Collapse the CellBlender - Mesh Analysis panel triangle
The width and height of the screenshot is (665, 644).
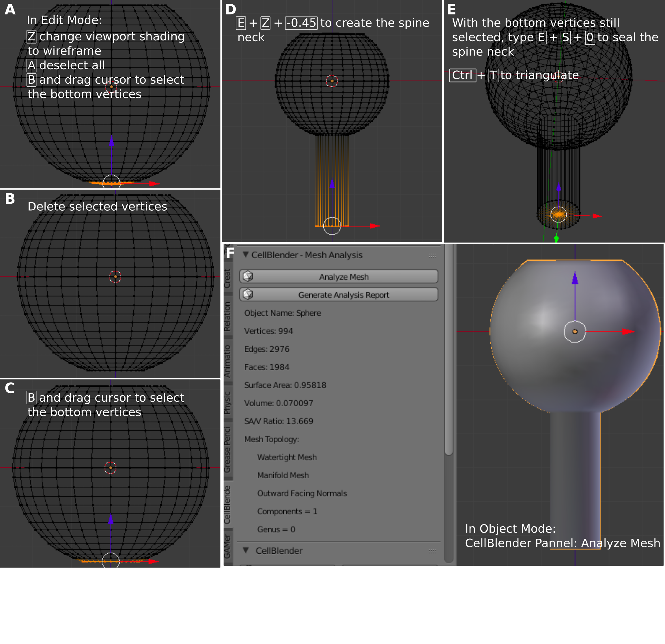click(246, 254)
